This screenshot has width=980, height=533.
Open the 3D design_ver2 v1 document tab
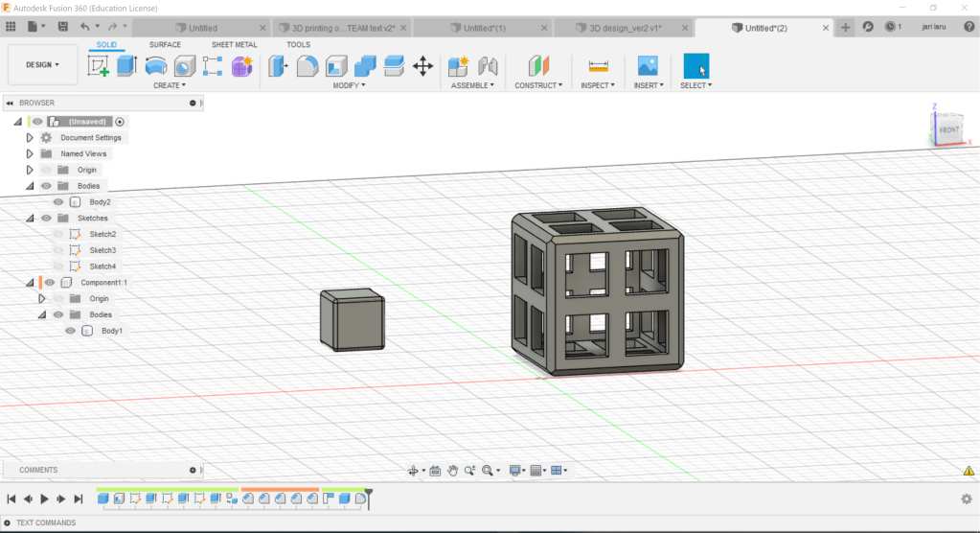pos(625,28)
